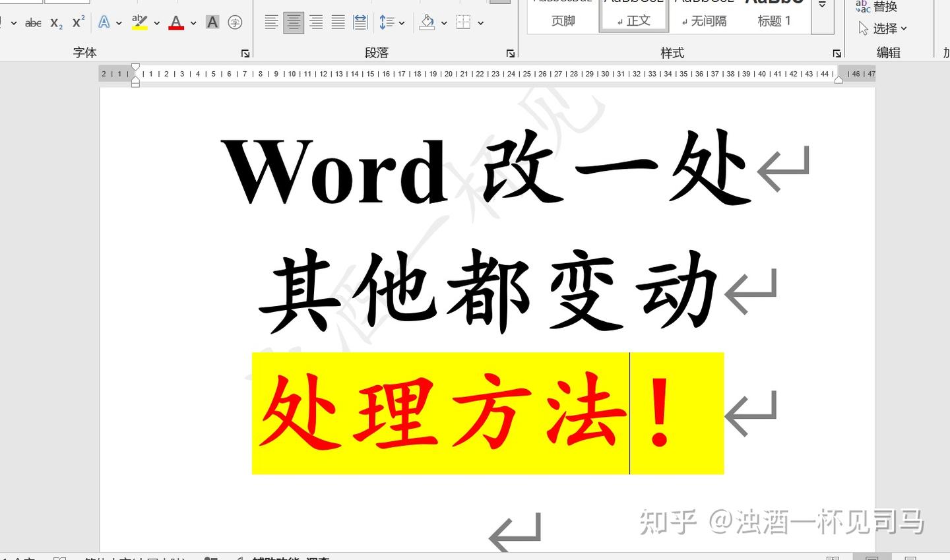
Task: Open the Styles pane launcher
Action: pyautogui.click(x=837, y=53)
